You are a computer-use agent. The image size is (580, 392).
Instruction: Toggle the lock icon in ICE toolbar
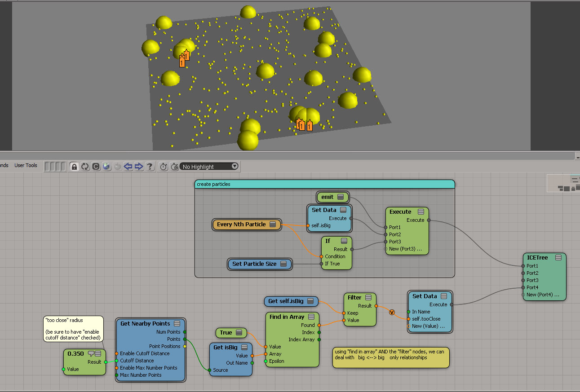[75, 167]
